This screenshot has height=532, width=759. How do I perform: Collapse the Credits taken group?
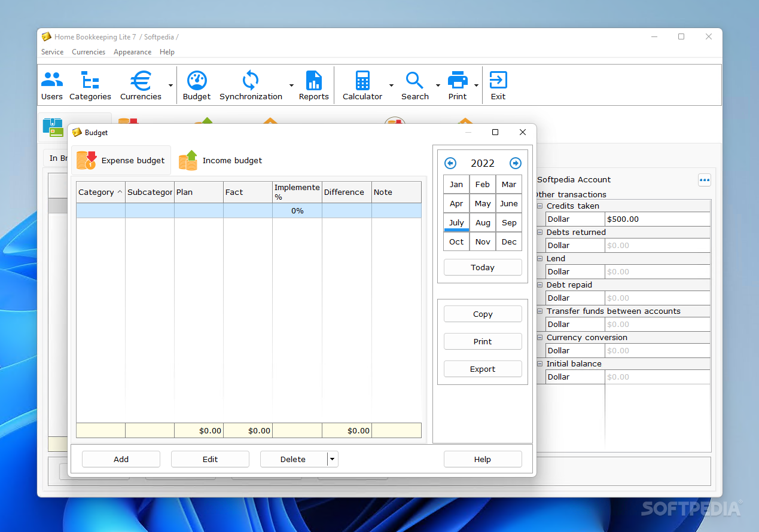coord(540,206)
